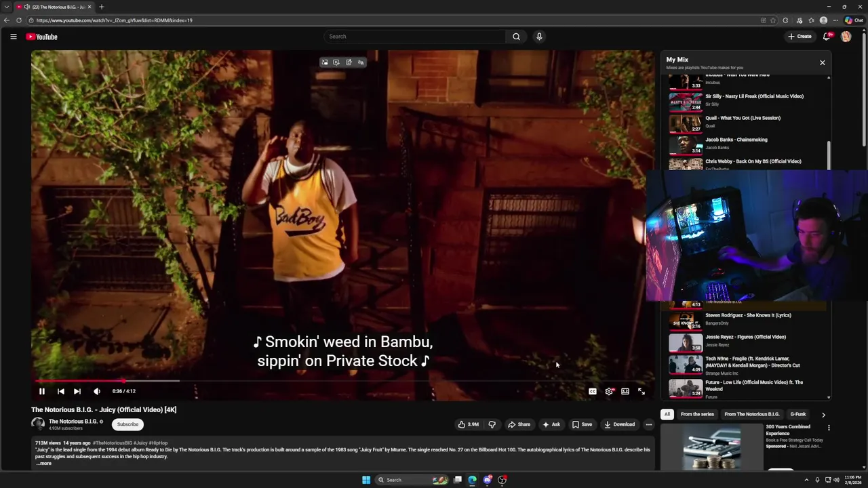Image resolution: width=868 pixels, height=488 pixels.
Task: Go to YouTube home via logo
Action: click(42, 37)
